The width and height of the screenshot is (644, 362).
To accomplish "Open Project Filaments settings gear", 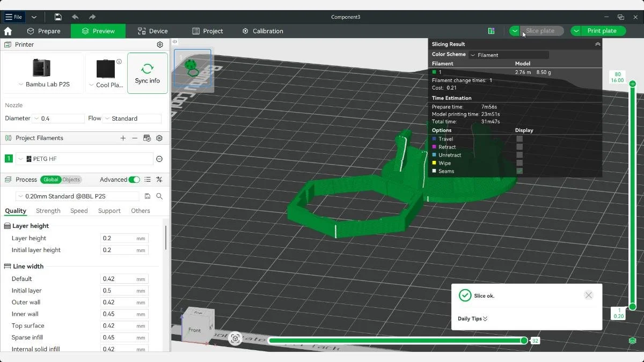I will [159, 138].
